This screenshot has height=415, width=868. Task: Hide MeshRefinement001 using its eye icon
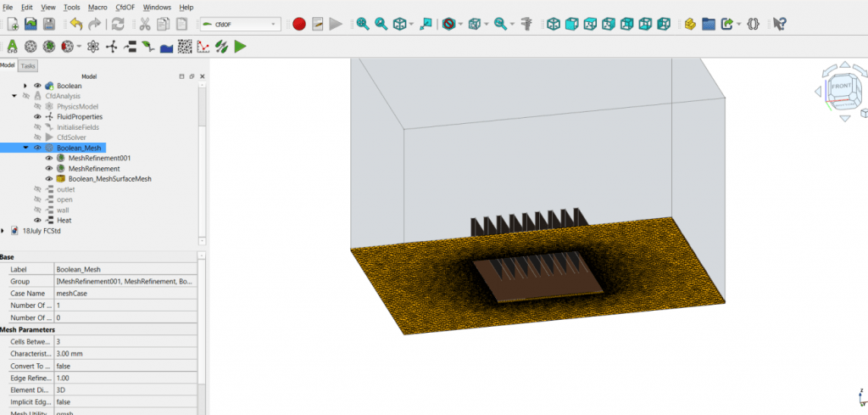tap(49, 159)
